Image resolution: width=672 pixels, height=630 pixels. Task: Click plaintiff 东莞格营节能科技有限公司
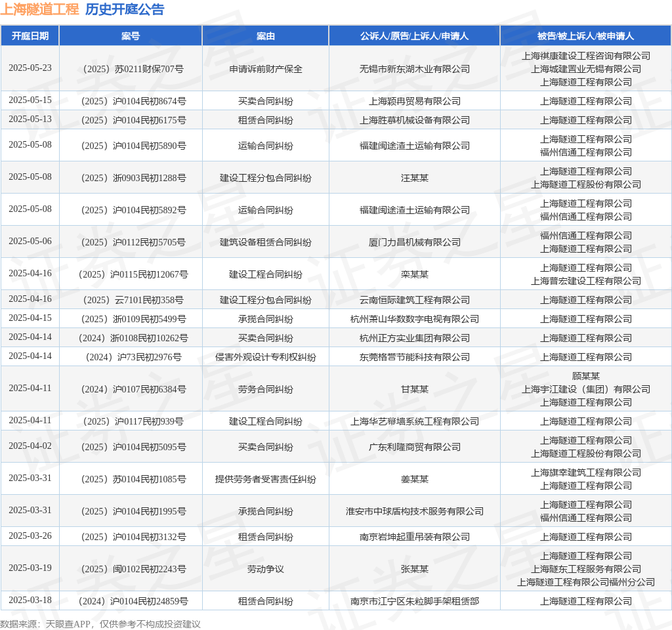pos(415,357)
